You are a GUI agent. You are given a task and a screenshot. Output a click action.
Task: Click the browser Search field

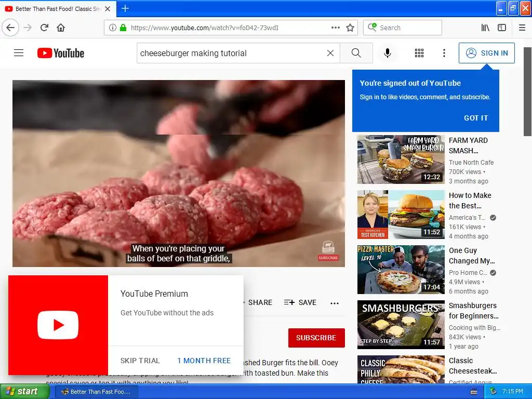pyautogui.click(x=403, y=28)
